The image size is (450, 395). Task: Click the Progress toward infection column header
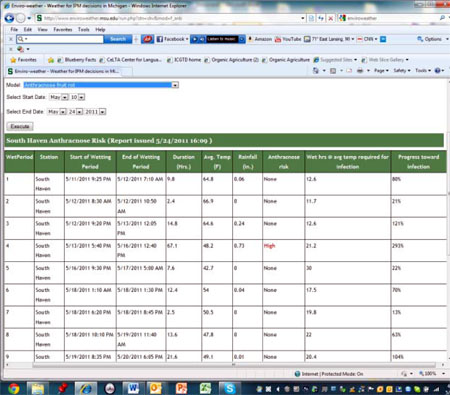[418, 162]
